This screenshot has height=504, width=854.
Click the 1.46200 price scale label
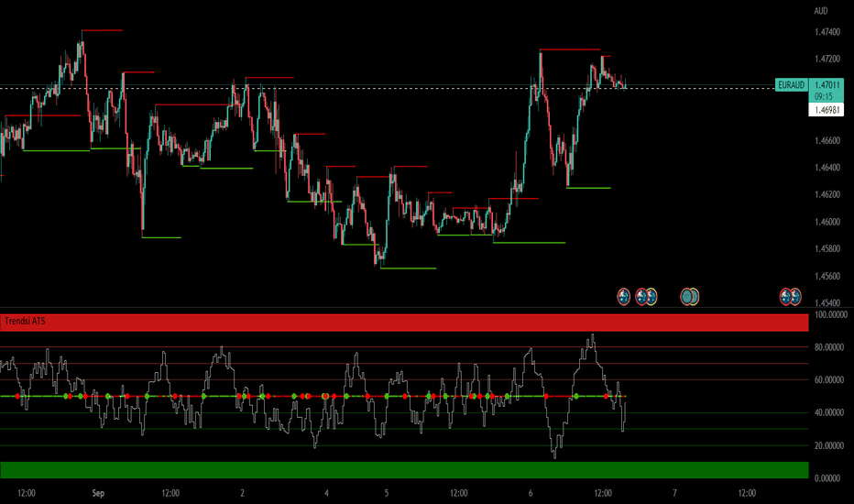tap(827, 194)
